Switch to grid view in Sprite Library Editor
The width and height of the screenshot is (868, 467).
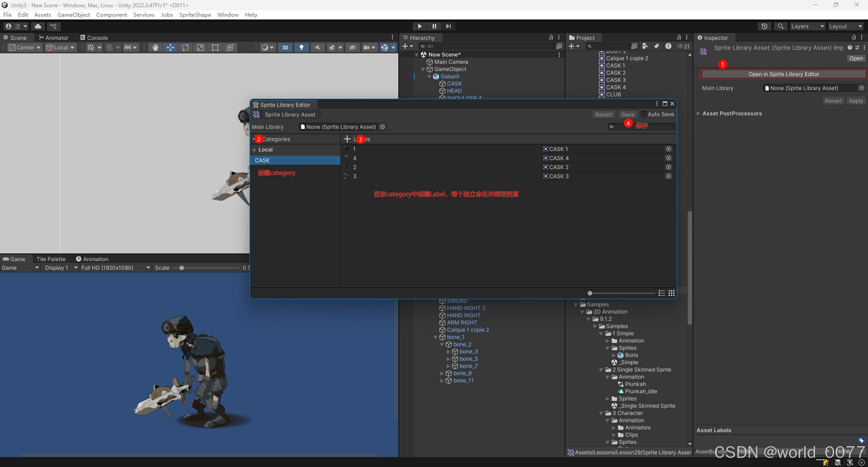click(672, 293)
